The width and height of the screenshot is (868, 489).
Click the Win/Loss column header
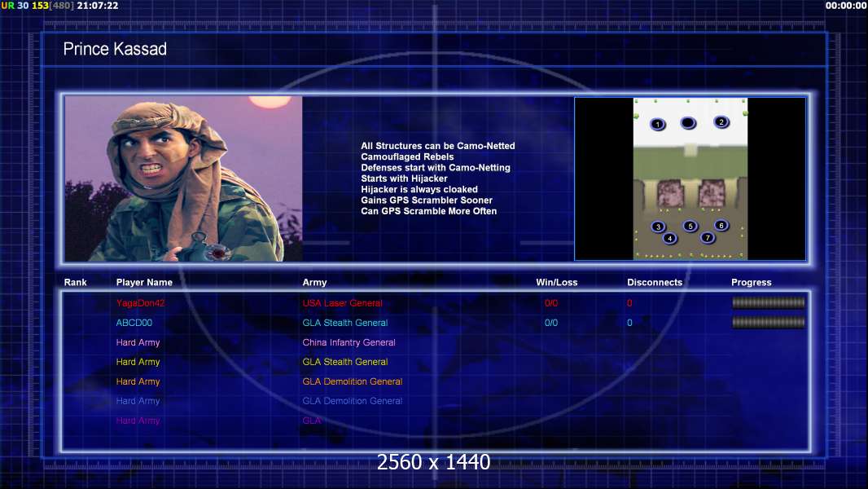click(556, 283)
